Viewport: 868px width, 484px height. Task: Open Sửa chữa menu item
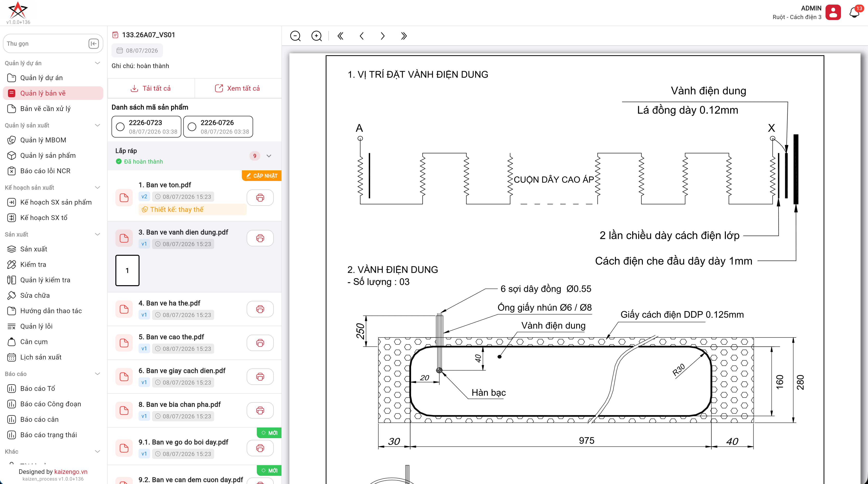(x=53, y=295)
